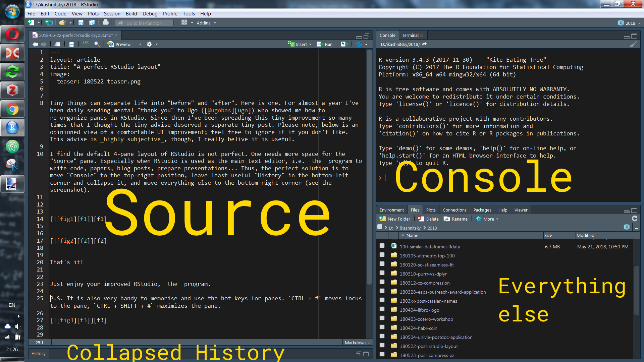Screen dimensions: 644x362
Task: Check the 180310-purrr-vs-dplyr checkbox
Action: [382, 273]
